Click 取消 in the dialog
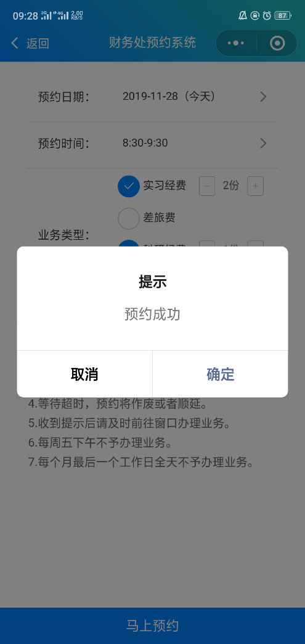The height and width of the screenshot is (644, 305). point(84,374)
